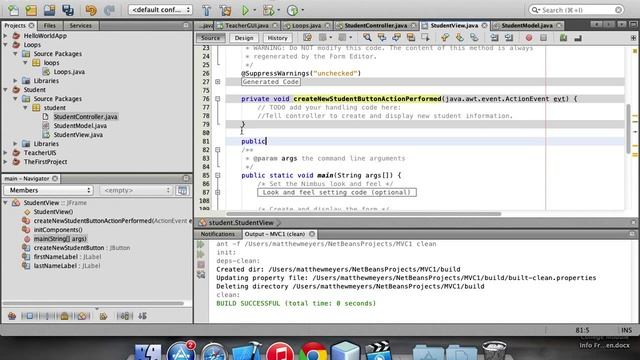Expand the Generated Code fold on line 27
The image size is (640, 360).
218,82
